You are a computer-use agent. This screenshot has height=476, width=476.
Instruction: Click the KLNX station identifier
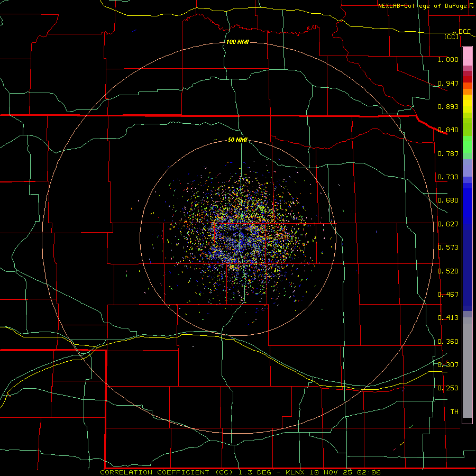295,472
